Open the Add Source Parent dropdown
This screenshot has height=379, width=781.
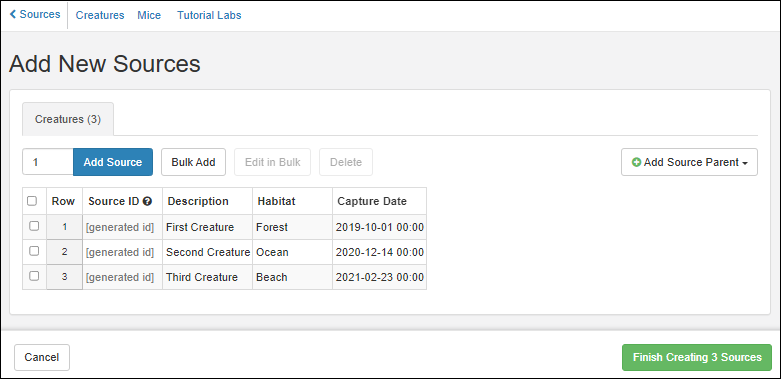click(689, 162)
